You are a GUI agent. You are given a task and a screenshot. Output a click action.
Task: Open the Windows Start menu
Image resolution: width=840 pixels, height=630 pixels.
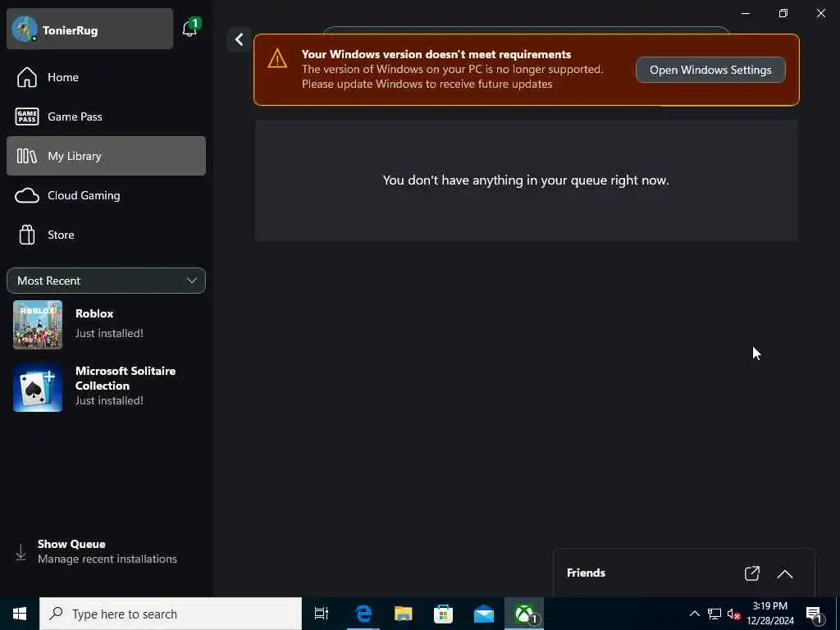[20, 614]
